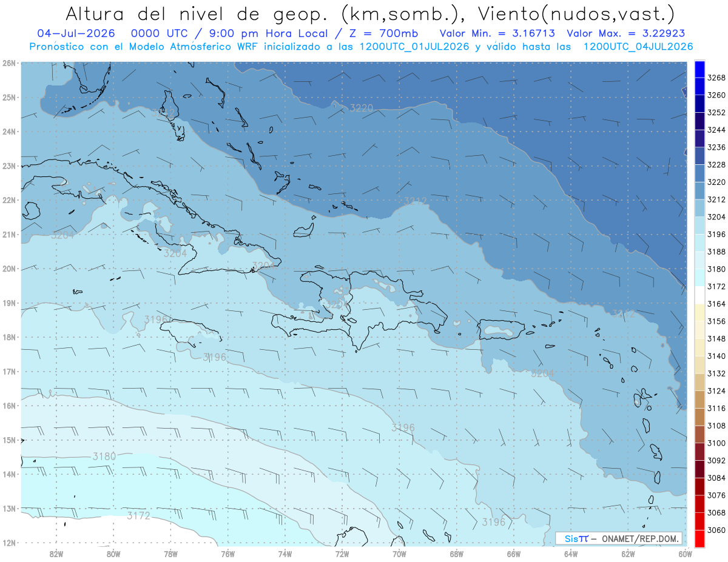Click the white swatch between 3172 and 3164
Viewport: 728px width, 562px height.
(x=699, y=295)
